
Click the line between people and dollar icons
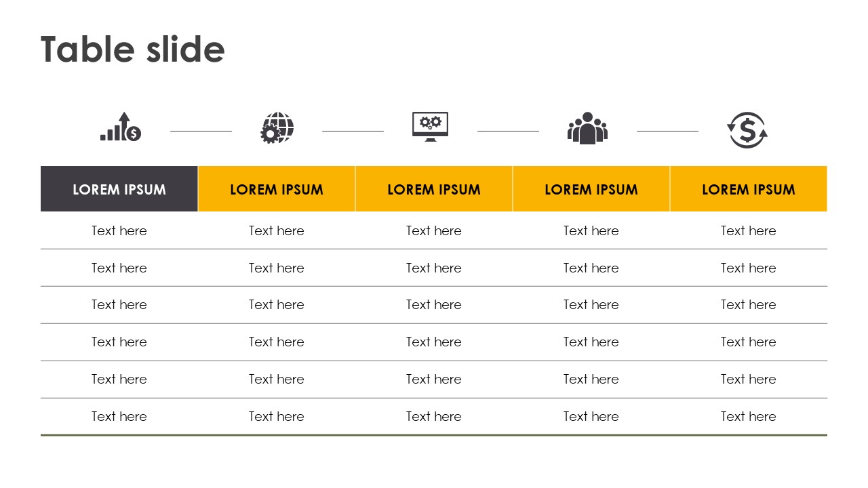click(667, 131)
